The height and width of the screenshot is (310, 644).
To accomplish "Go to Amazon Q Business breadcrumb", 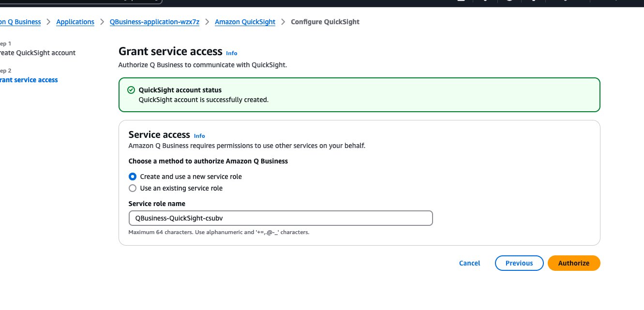I will [x=20, y=22].
